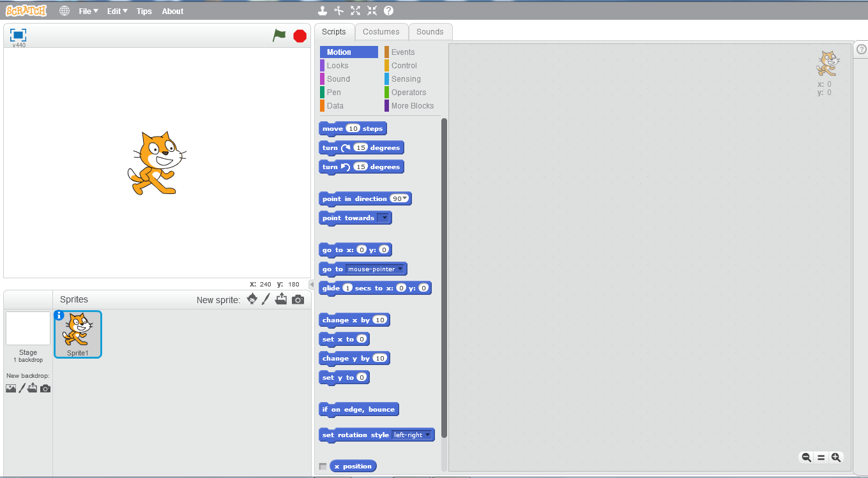Switch to the Sounds tab

[430, 32]
